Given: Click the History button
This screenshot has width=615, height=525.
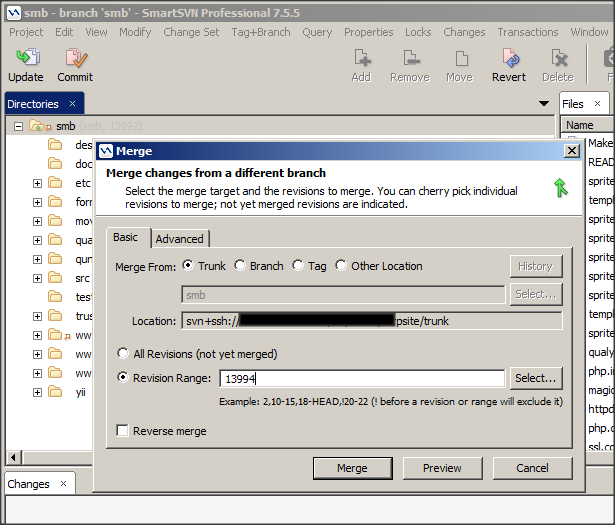Looking at the screenshot, I should point(536,266).
